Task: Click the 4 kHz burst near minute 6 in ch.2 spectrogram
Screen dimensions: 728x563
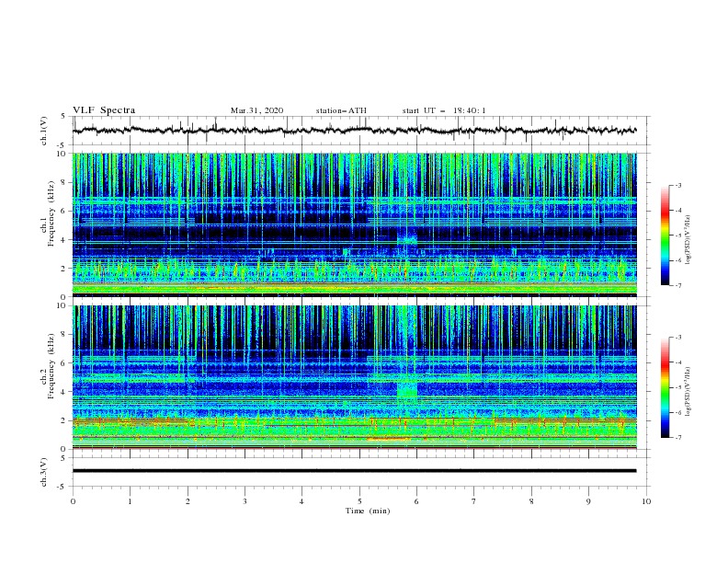Action: (407, 389)
